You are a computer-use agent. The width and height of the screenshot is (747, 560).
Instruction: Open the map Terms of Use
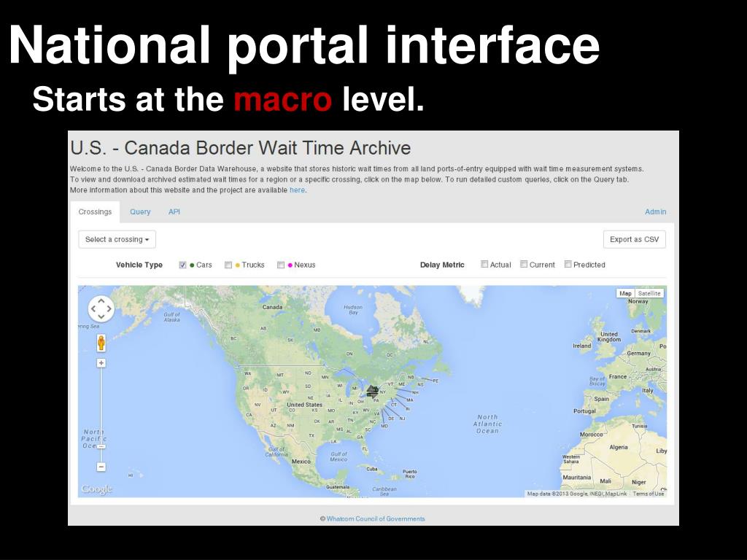pos(648,494)
